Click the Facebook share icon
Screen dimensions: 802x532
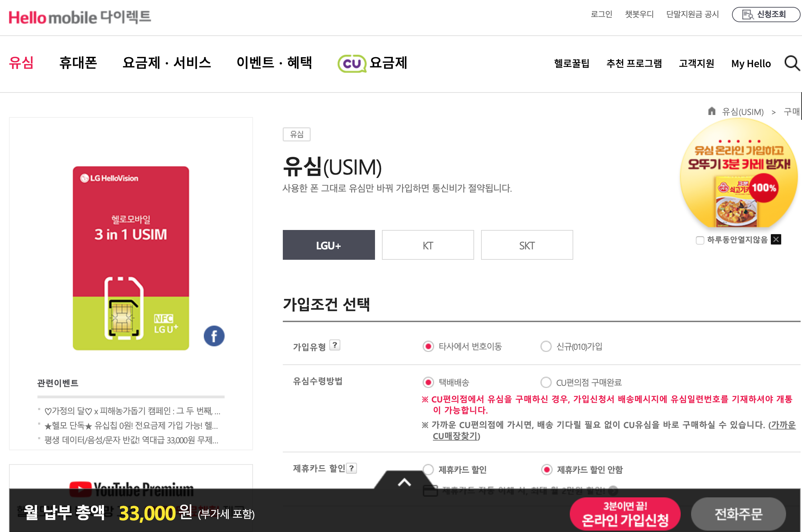point(214,336)
